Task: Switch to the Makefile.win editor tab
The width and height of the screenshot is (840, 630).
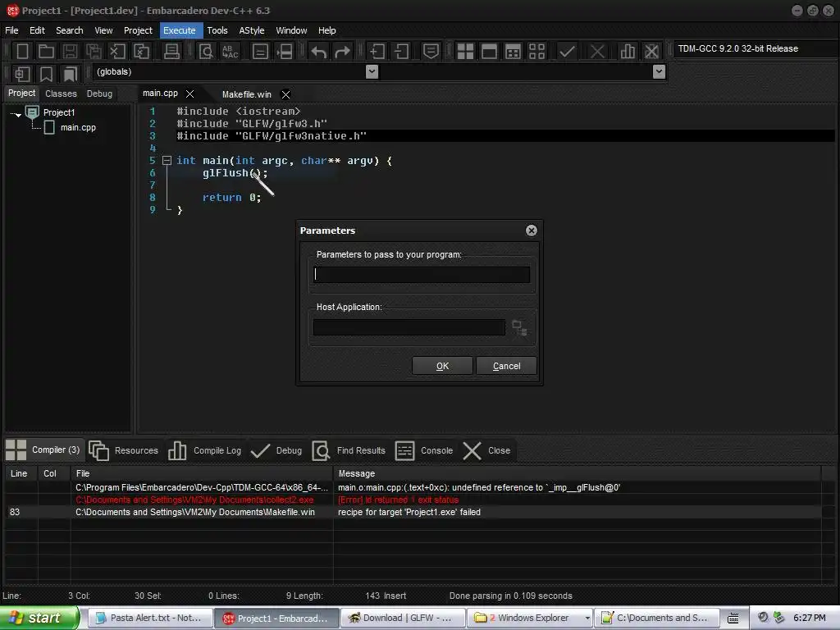Action: coord(246,94)
